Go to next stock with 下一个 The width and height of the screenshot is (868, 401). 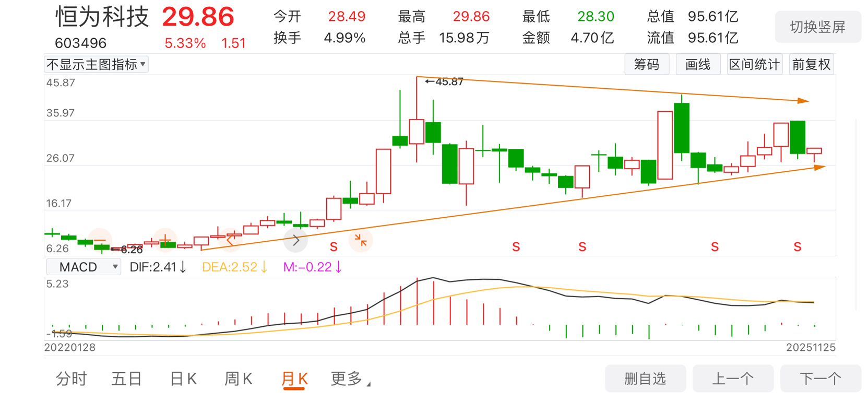point(821,379)
